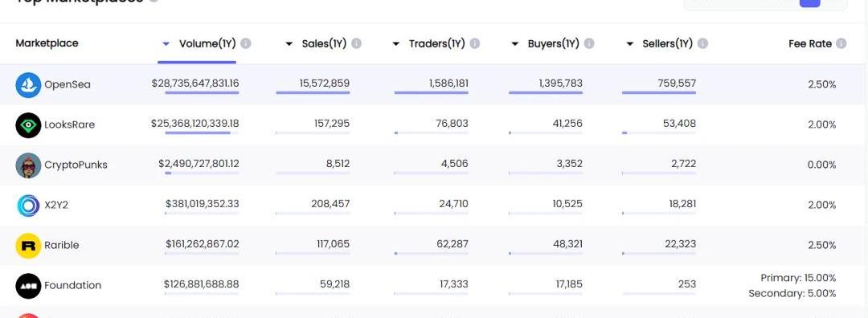Image resolution: width=868 pixels, height=318 pixels.
Task: Click info icon next to Sales(1Y)
Action: point(357,43)
